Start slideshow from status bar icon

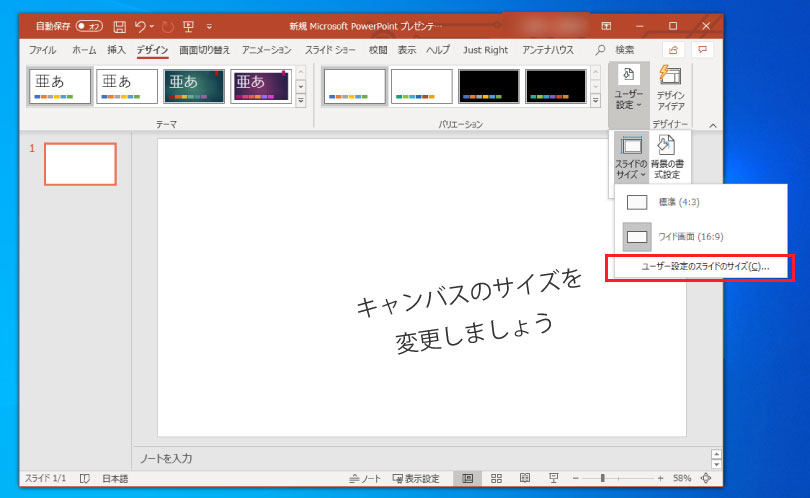[553, 479]
